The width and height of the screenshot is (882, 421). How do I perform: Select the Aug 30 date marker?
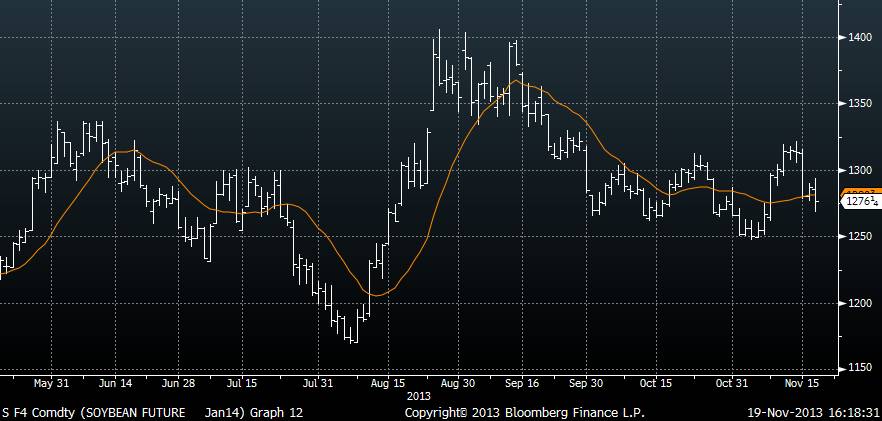coord(457,382)
